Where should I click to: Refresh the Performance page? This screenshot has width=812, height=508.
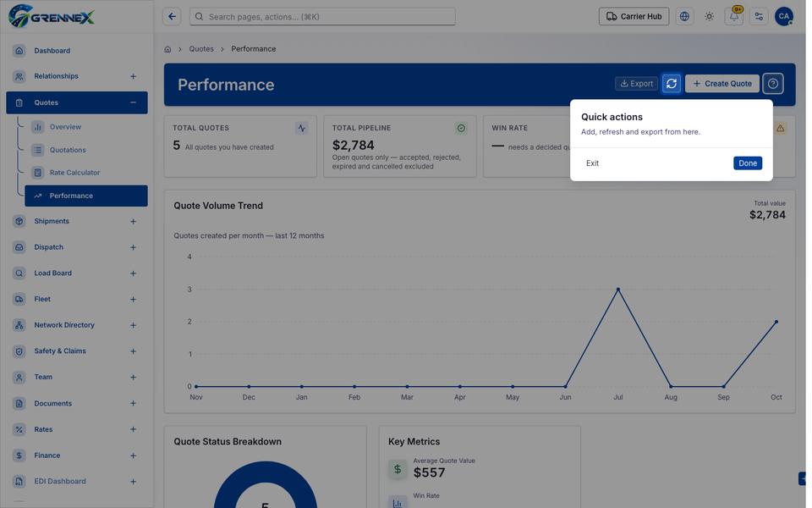click(x=672, y=84)
